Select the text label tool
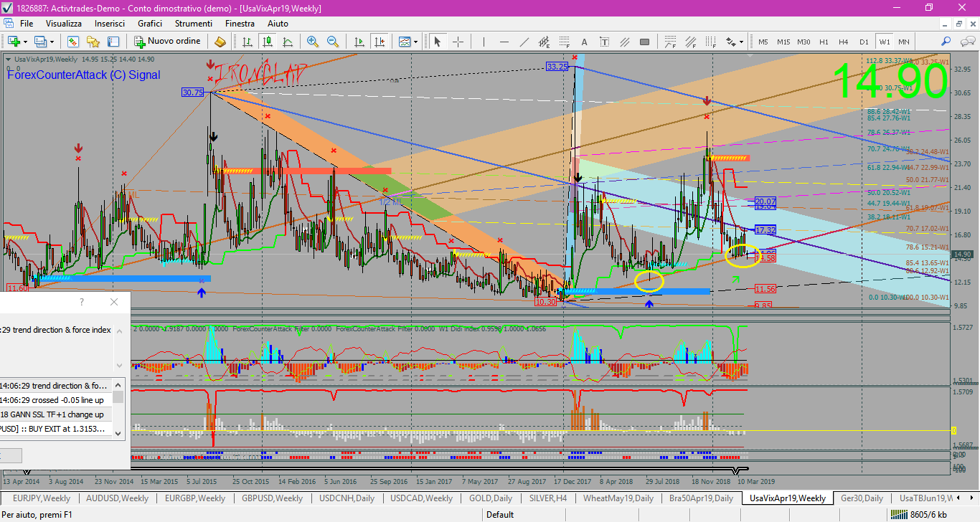 pos(604,42)
